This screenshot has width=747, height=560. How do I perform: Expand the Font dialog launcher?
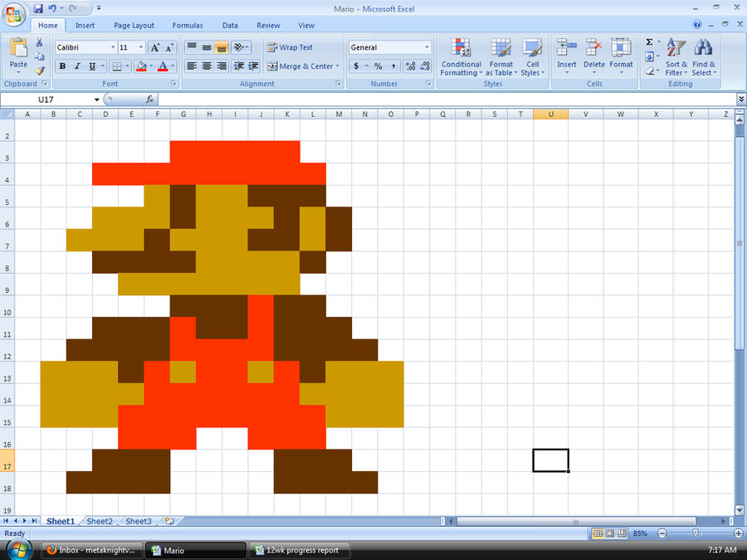tap(173, 83)
